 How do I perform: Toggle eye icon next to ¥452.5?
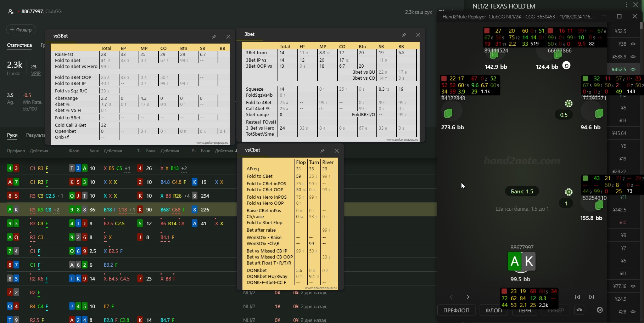point(633,69)
